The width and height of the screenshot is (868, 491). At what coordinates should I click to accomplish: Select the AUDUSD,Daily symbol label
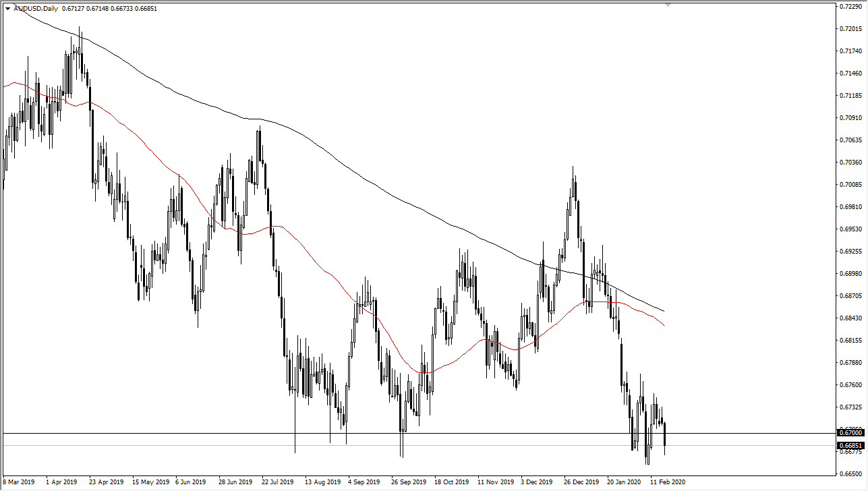[37, 8]
